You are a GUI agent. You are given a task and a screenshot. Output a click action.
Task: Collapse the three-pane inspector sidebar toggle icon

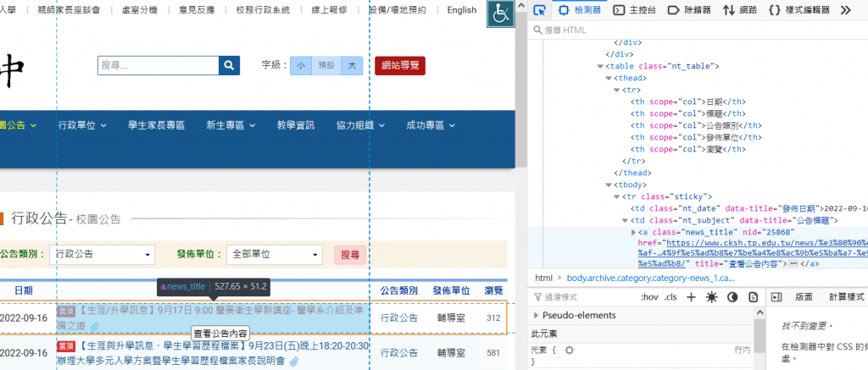[x=776, y=297]
